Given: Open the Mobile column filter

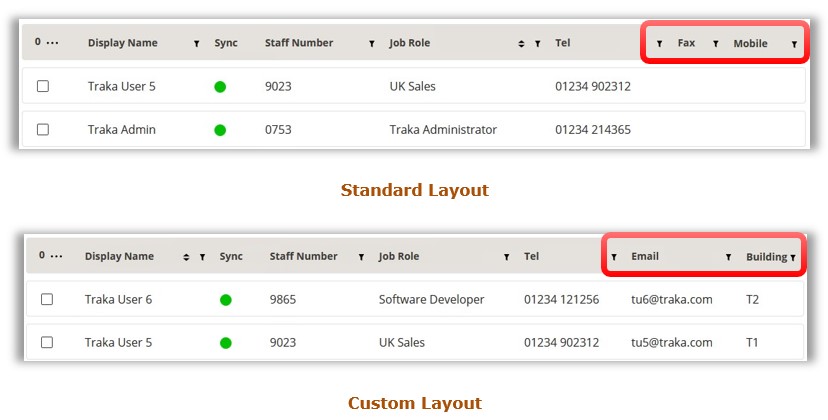Looking at the screenshot, I should click(x=794, y=44).
